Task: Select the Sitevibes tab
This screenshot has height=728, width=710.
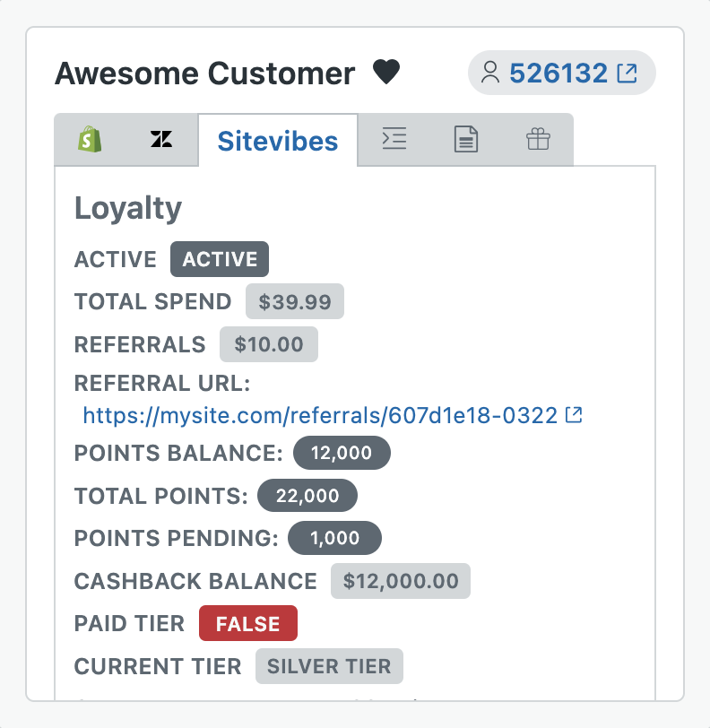Action: pyautogui.click(x=278, y=141)
